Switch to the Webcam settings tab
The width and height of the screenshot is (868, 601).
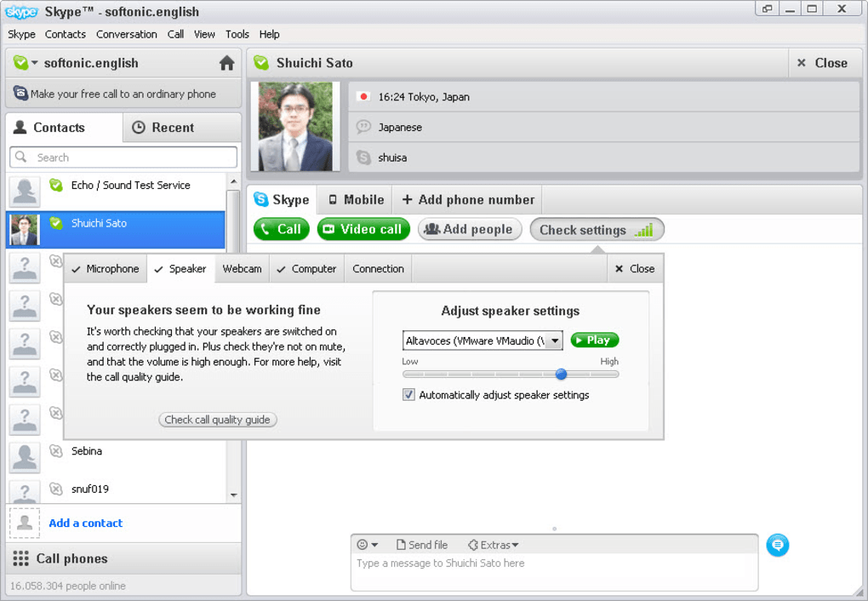coord(242,269)
